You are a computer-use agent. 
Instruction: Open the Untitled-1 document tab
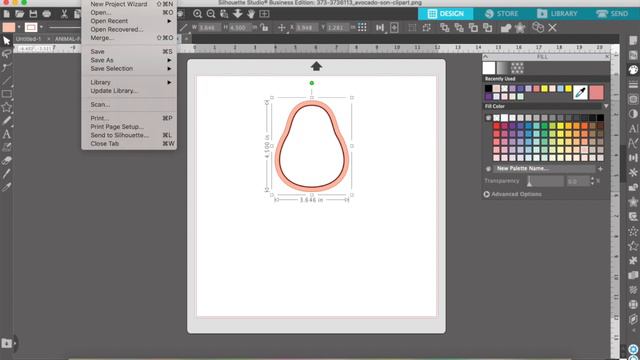(29, 39)
